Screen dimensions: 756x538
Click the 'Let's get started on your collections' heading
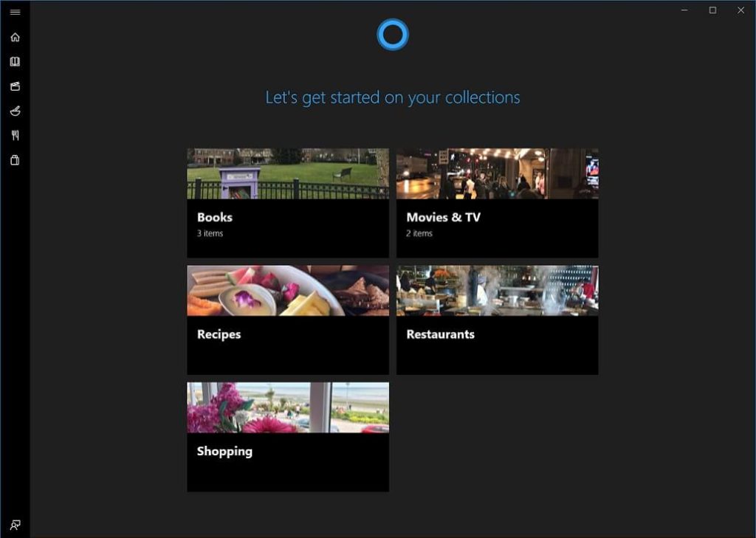[x=393, y=97]
